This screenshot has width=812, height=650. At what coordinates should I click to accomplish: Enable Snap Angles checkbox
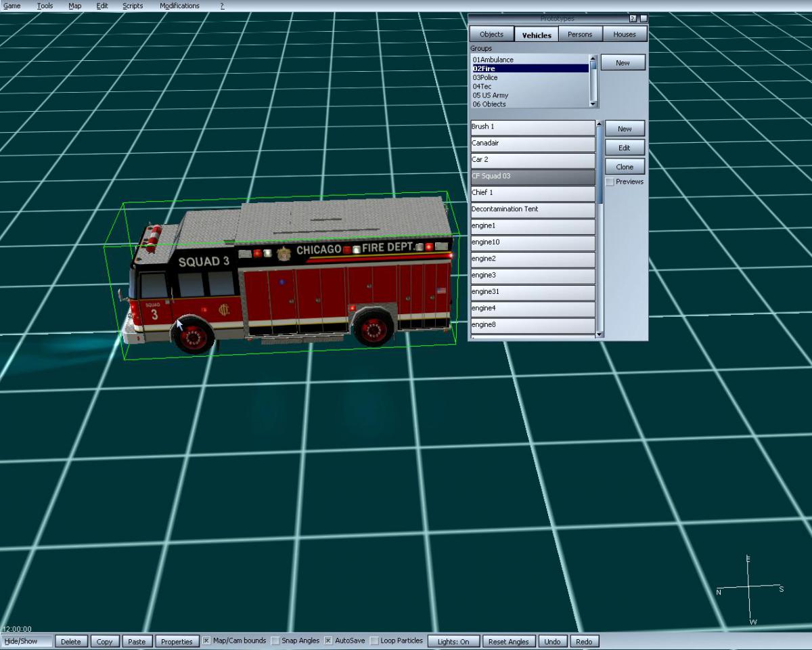pyautogui.click(x=275, y=641)
